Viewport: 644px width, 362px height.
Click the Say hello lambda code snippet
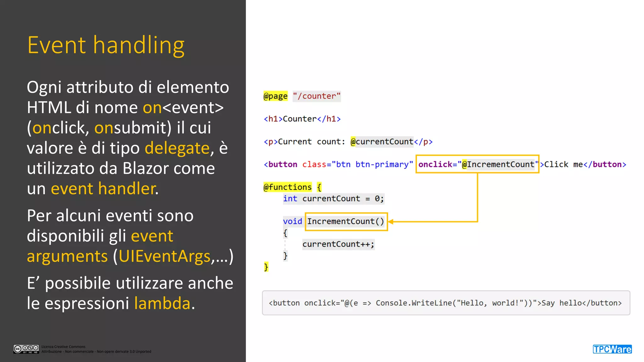[446, 303]
